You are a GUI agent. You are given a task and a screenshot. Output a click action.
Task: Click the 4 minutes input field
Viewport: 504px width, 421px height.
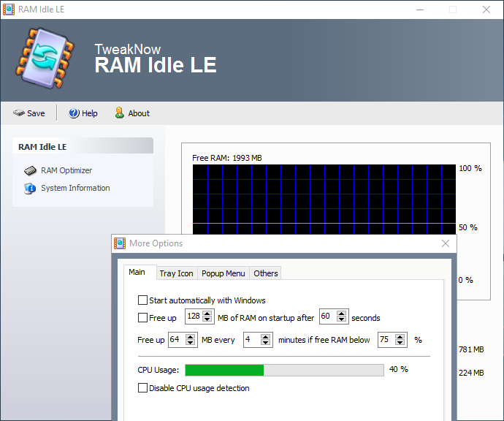click(252, 340)
